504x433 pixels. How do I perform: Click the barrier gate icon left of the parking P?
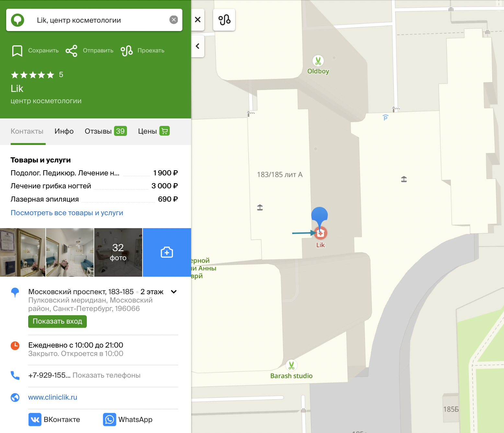pyautogui.click(x=395, y=109)
